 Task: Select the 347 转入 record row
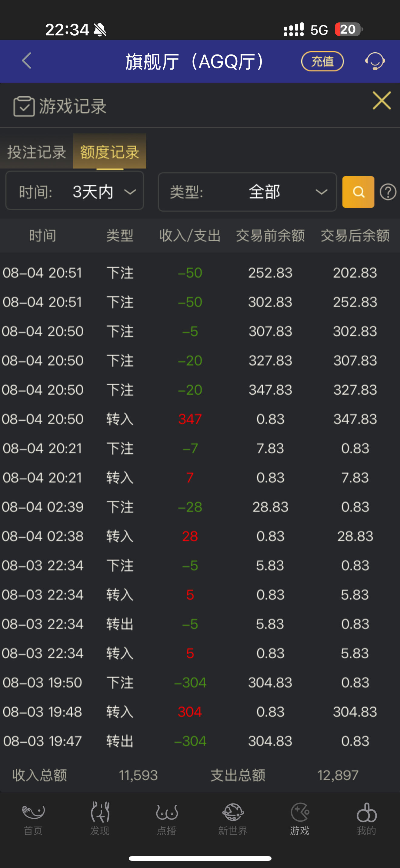(200, 419)
